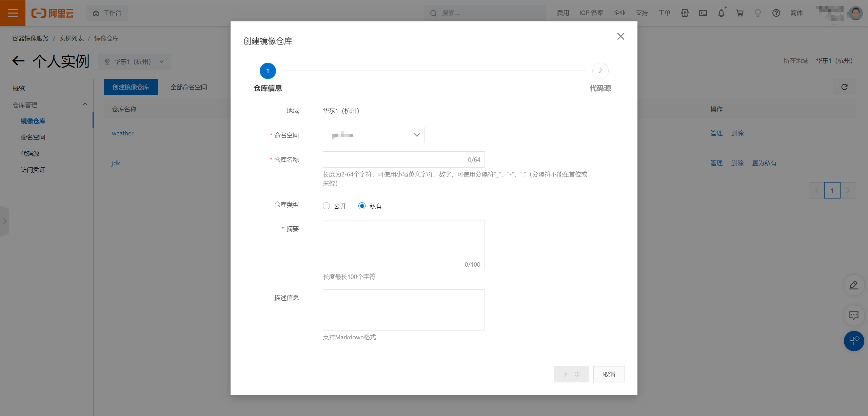Click the back arrow beside 个人实例

pos(19,61)
